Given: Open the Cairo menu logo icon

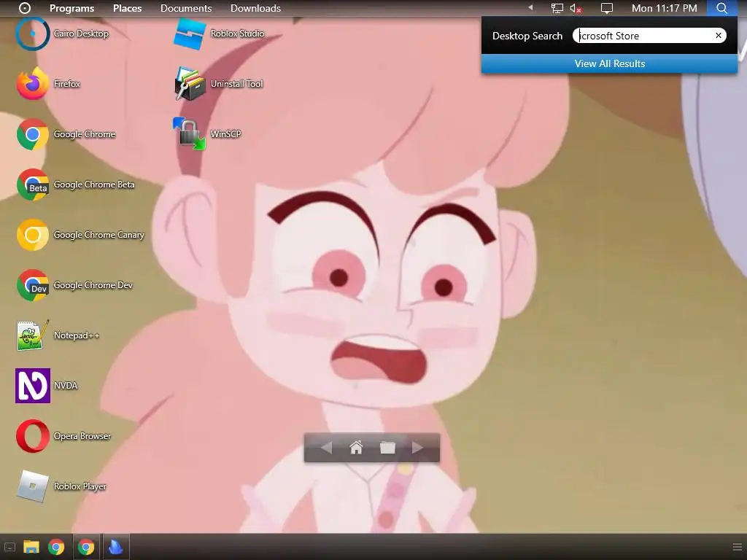Looking at the screenshot, I should pos(25,8).
